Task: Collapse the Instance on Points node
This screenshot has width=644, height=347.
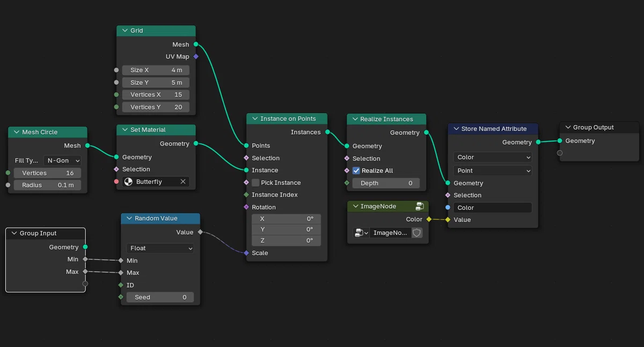Action: point(255,119)
